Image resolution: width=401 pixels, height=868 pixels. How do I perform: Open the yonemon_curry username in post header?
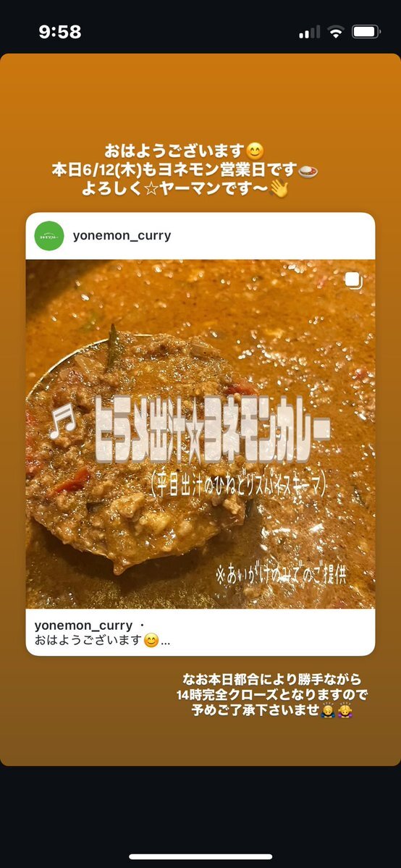[x=122, y=236]
